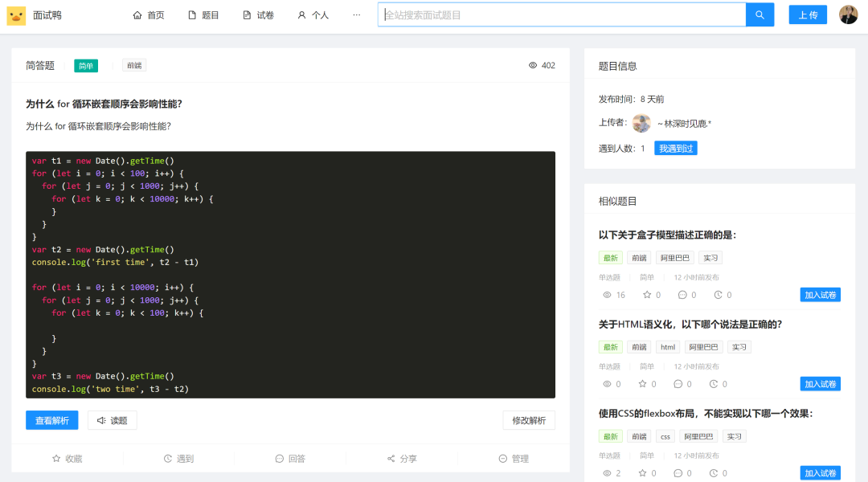This screenshot has height=482, width=868.
Task: Click the 查看解析 button
Action: coord(52,421)
